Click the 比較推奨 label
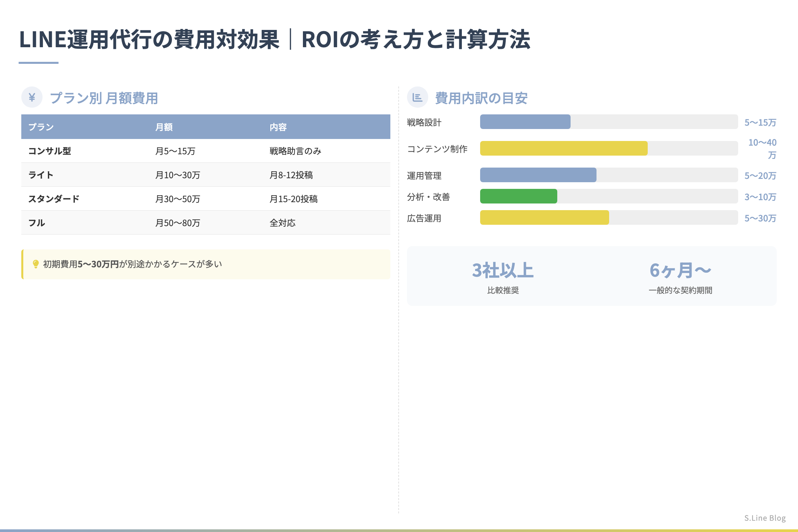The height and width of the screenshot is (532, 798). point(503,290)
